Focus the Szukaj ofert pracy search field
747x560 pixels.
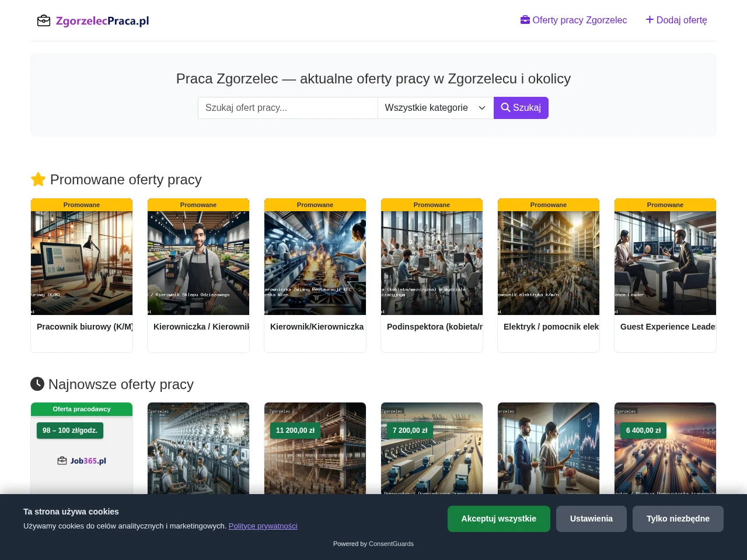288,108
